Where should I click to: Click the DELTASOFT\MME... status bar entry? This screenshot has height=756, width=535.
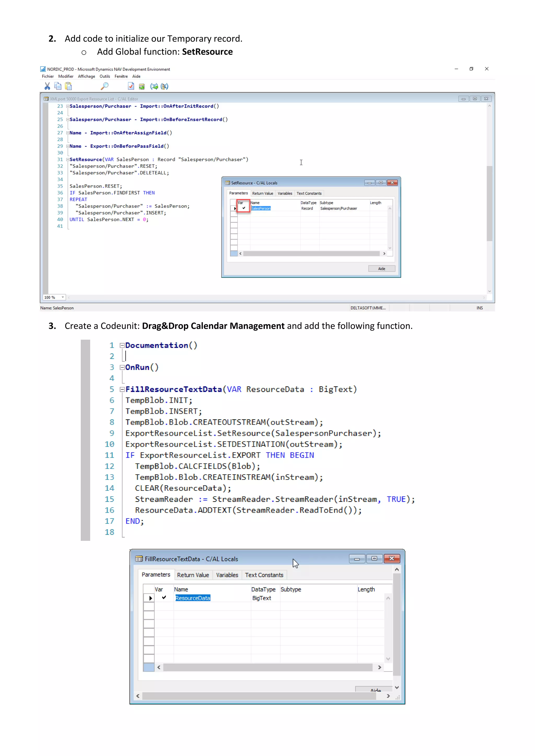click(368, 308)
